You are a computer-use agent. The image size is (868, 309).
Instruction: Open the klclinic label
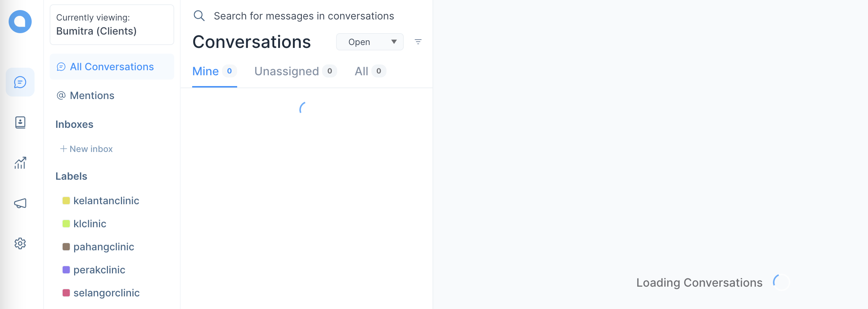click(x=90, y=224)
